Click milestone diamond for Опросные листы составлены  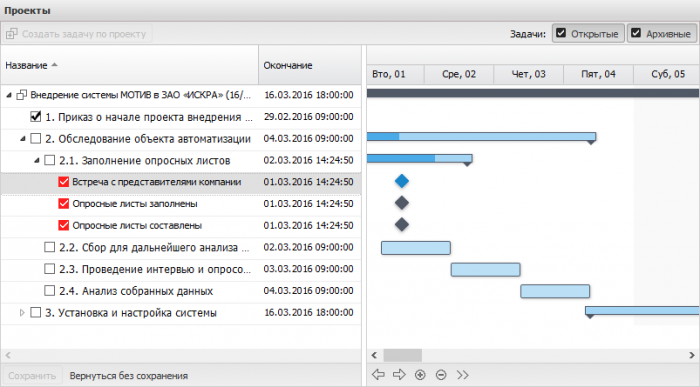pyautogui.click(x=402, y=225)
